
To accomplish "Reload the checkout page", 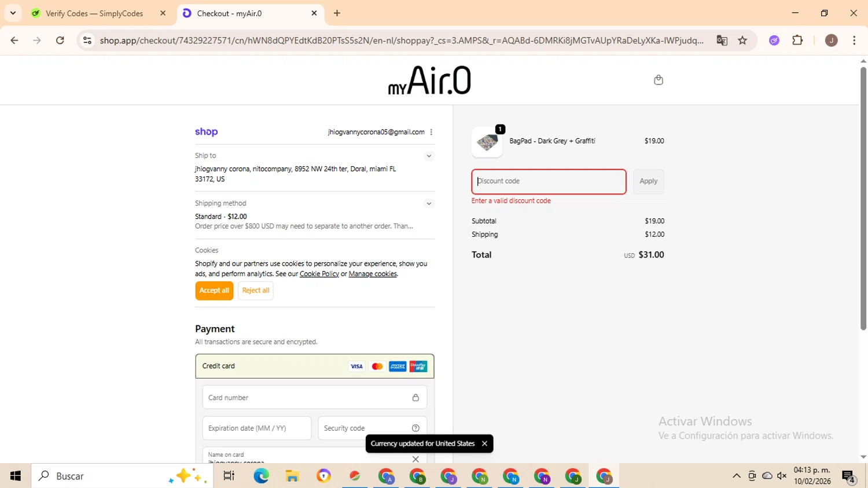I will 60,41.
